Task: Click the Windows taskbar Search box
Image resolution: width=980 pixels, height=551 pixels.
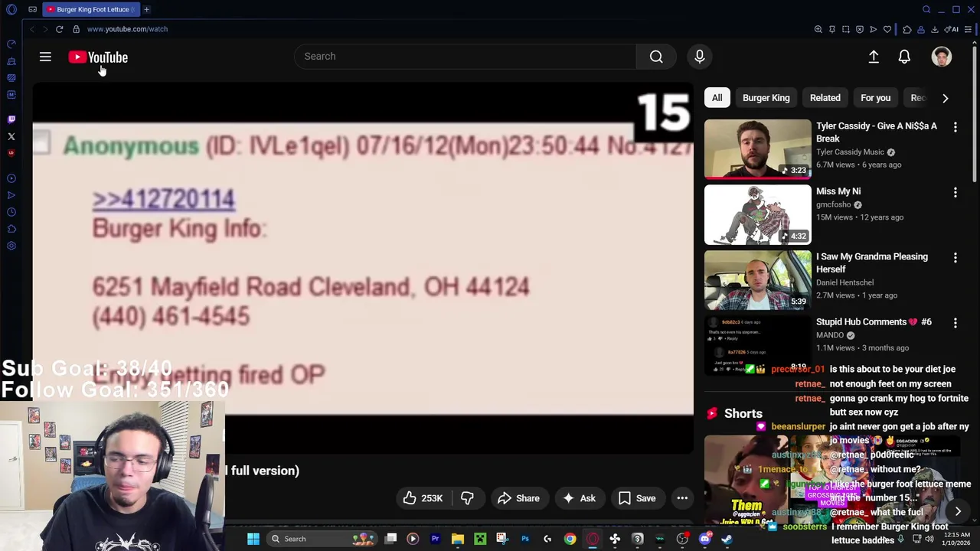Action: point(322,539)
